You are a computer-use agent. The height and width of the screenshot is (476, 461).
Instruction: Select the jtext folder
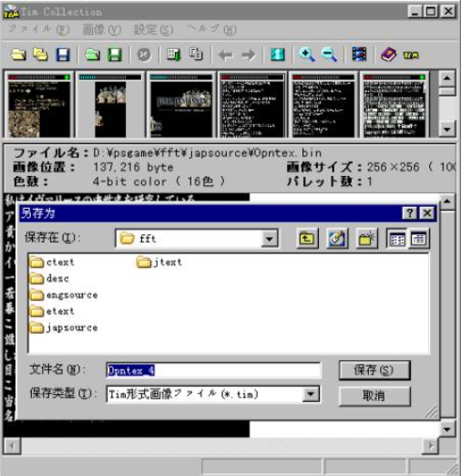pos(159,262)
